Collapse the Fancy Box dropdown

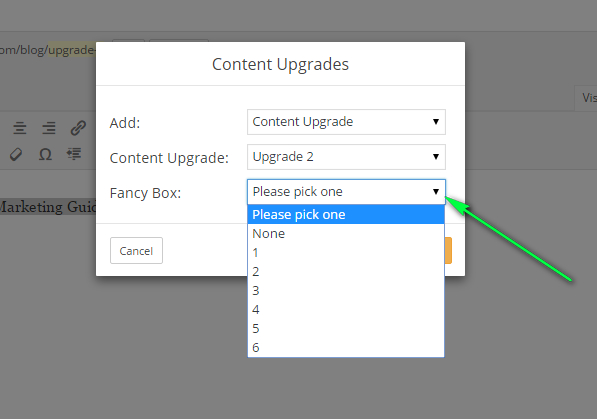pos(346,192)
